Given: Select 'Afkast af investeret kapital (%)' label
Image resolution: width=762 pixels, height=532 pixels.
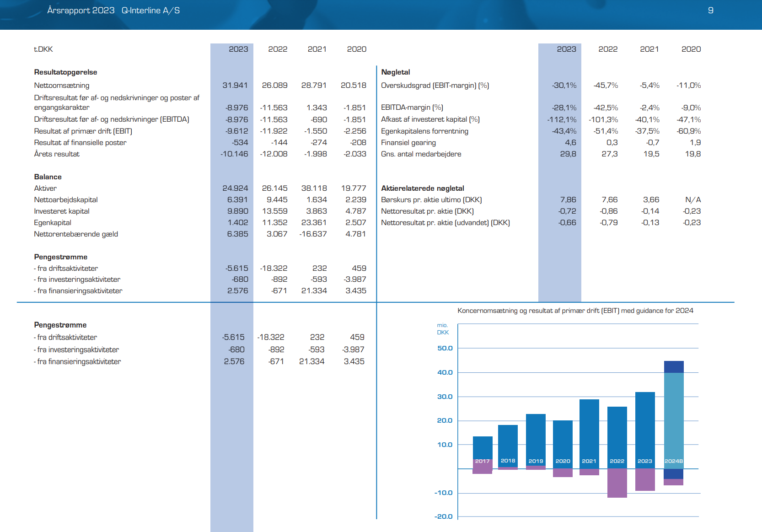Looking at the screenshot, I should 430,119.
